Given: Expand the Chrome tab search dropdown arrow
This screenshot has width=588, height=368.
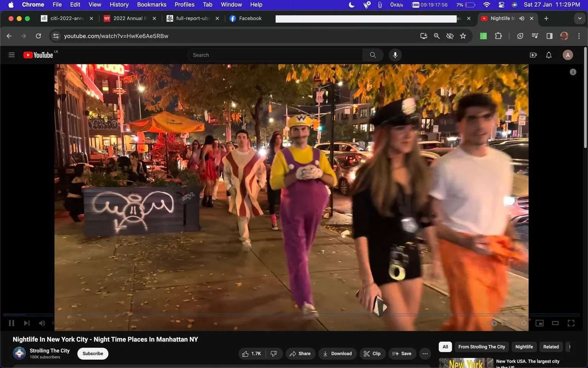Looking at the screenshot, I should pyautogui.click(x=579, y=18).
